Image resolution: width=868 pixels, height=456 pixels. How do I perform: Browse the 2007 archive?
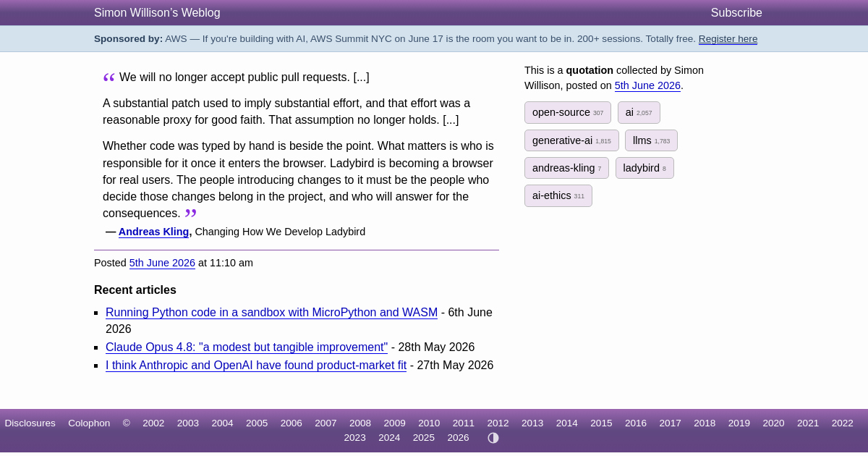click(x=325, y=423)
